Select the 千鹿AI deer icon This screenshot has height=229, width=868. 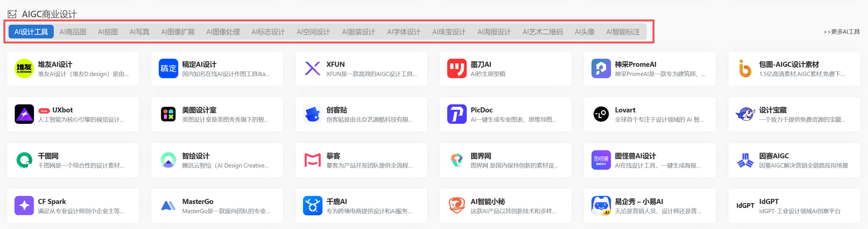[x=312, y=205]
